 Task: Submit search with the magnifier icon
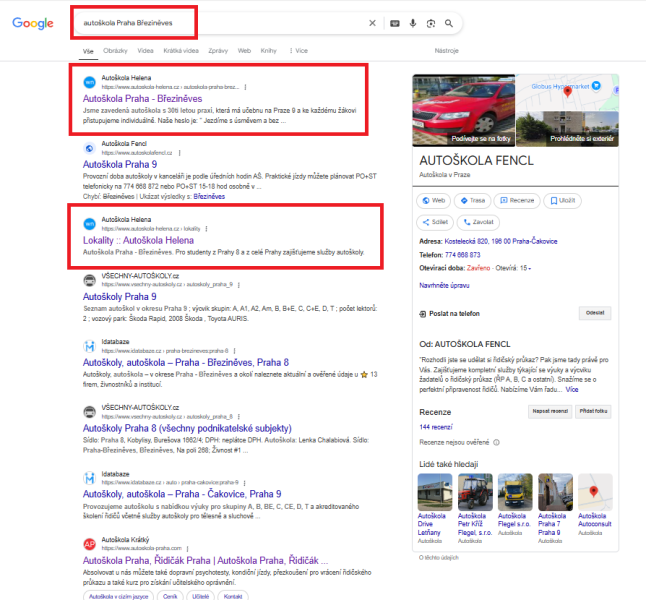point(449,23)
